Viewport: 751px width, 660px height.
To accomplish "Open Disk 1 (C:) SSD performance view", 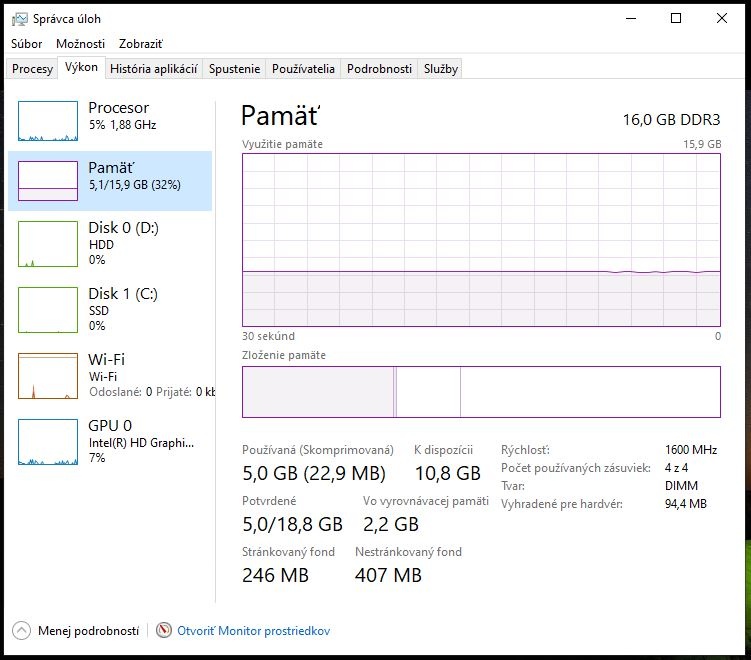I will pyautogui.click(x=110, y=308).
